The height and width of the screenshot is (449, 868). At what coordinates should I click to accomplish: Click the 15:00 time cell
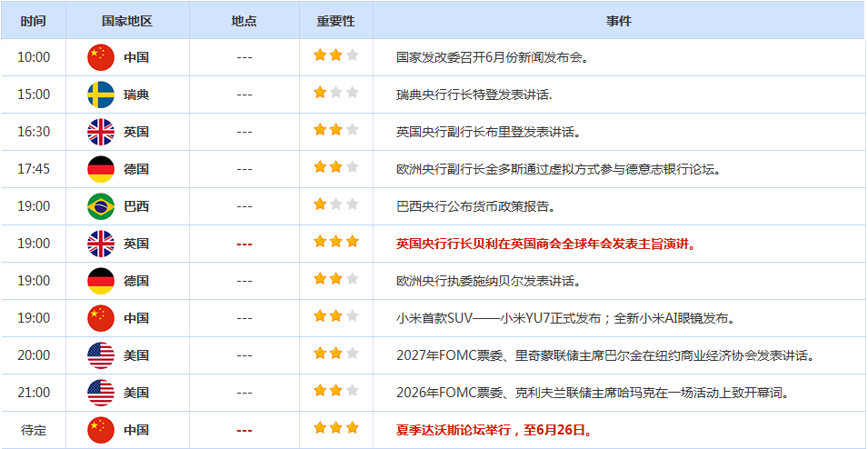click(x=34, y=95)
